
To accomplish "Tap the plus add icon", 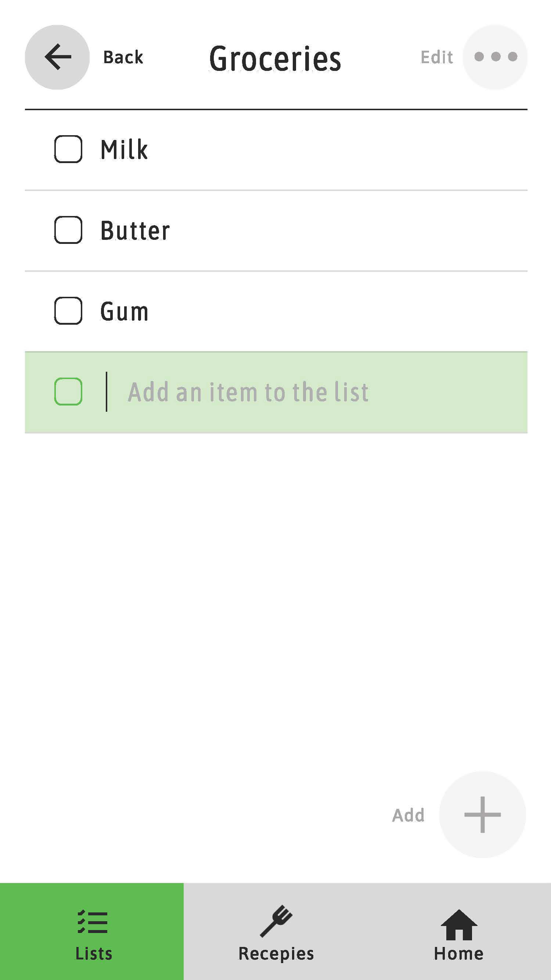I will pyautogui.click(x=483, y=814).
